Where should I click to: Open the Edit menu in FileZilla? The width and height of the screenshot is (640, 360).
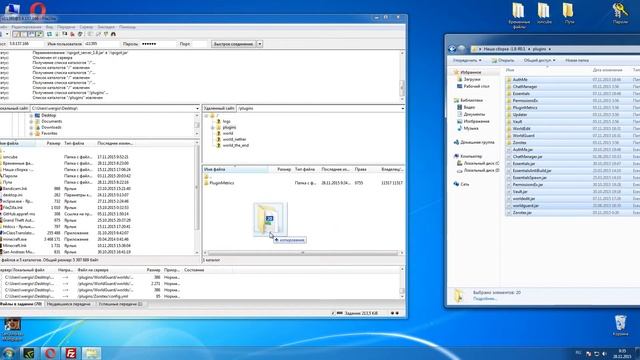[x=26, y=27]
